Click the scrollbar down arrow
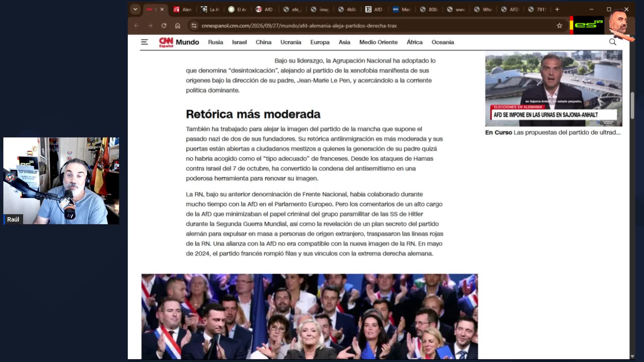The height and width of the screenshot is (362, 644). (x=632, y=356)
